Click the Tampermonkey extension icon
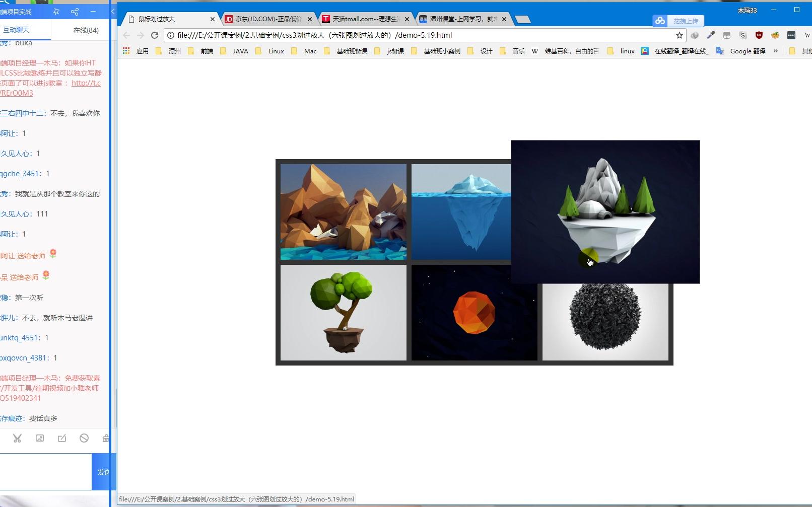Image resolution: width=812 pixels, height=507 pixels. 727,35
